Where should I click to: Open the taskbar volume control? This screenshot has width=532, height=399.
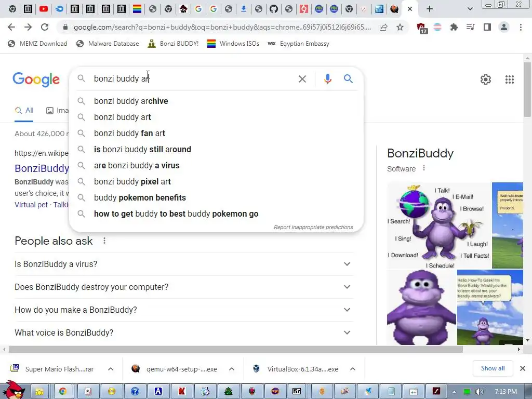[x=479, y=392]
